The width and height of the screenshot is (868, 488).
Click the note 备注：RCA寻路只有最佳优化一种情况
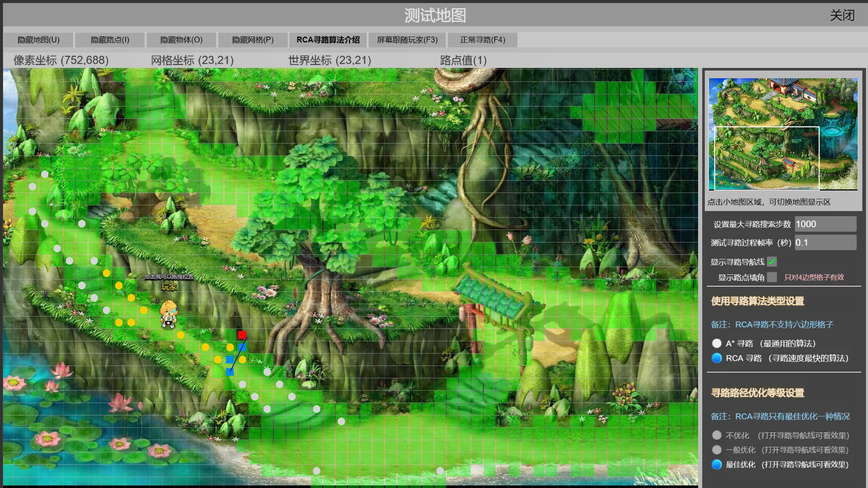[780, 416]
